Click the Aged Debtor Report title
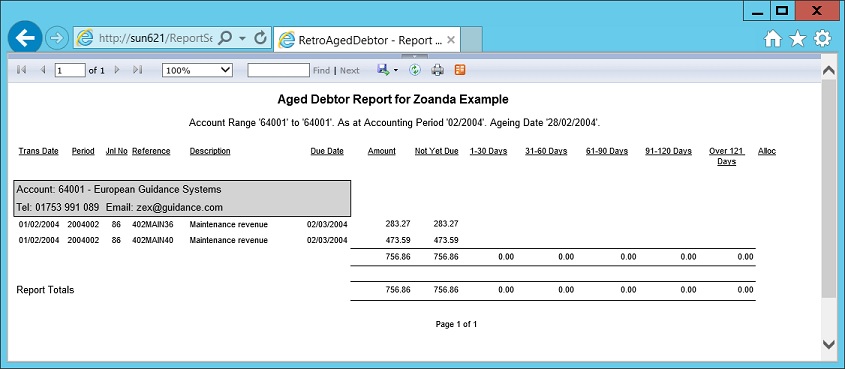 tap(393, 100)
